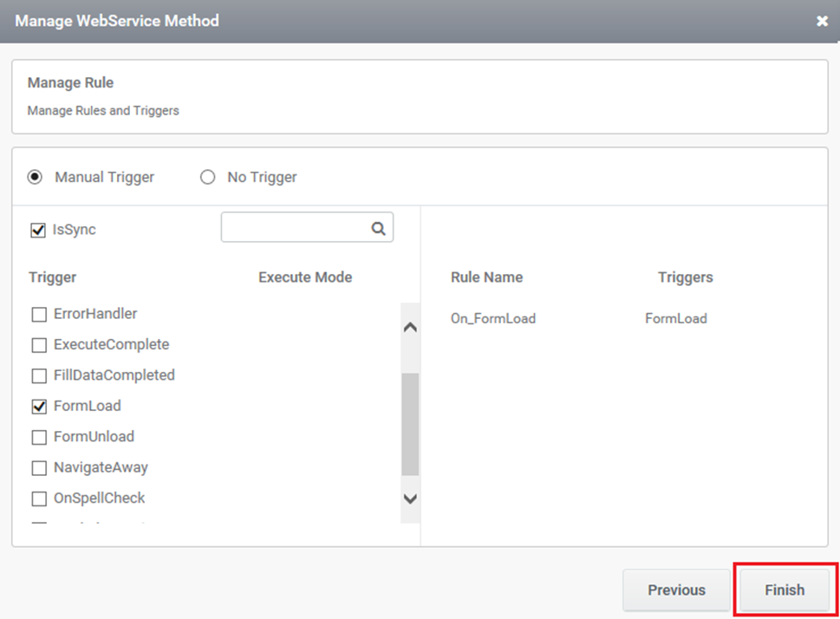Check the NavigateAway trigger

click(x=39, y=468)
